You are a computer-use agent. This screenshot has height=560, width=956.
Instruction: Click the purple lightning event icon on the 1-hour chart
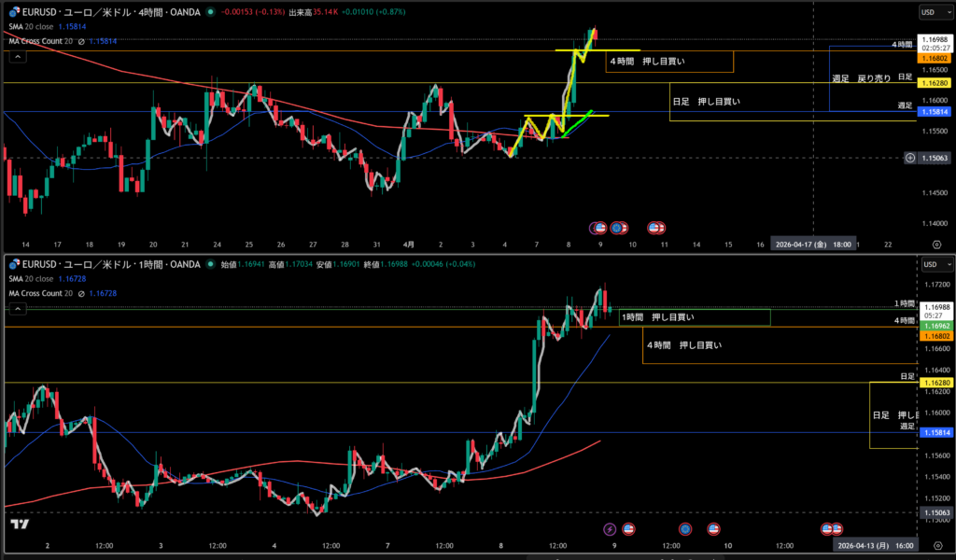tap(610, 529)
